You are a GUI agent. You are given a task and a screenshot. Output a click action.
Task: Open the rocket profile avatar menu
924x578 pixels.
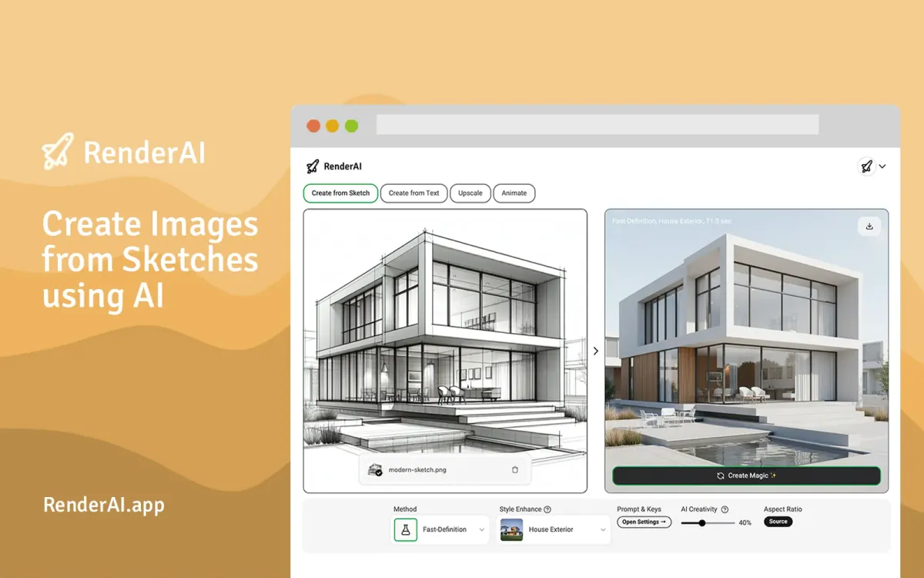[866, 166]
